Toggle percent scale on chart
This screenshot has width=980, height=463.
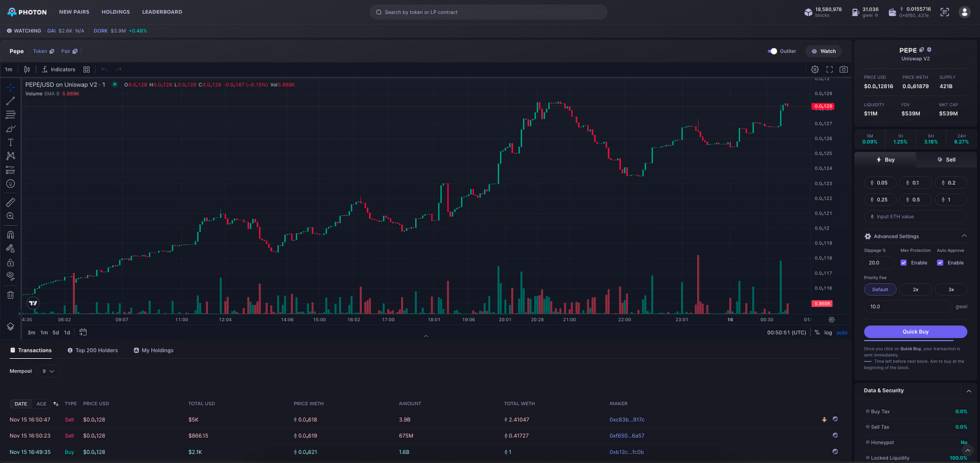tap(817, 332)
